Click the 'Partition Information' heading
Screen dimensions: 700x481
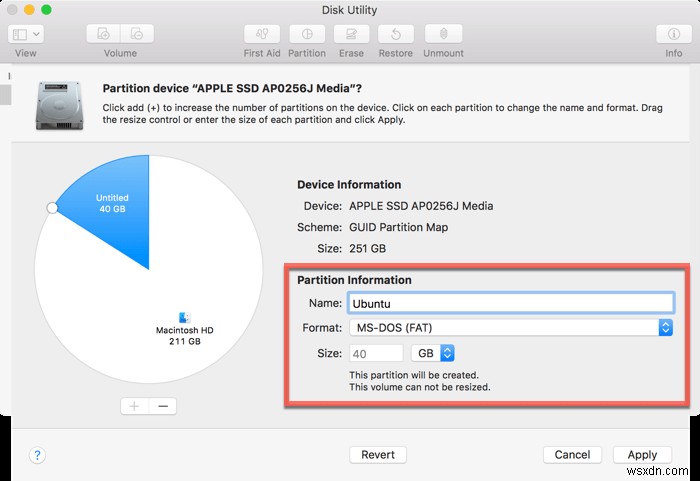pyautogui.click(x=354, y=280)
